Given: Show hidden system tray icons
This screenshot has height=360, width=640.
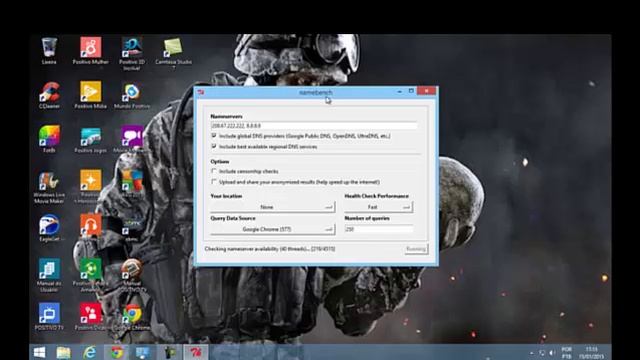Looking at the screenshot, I should coord(531,353).
